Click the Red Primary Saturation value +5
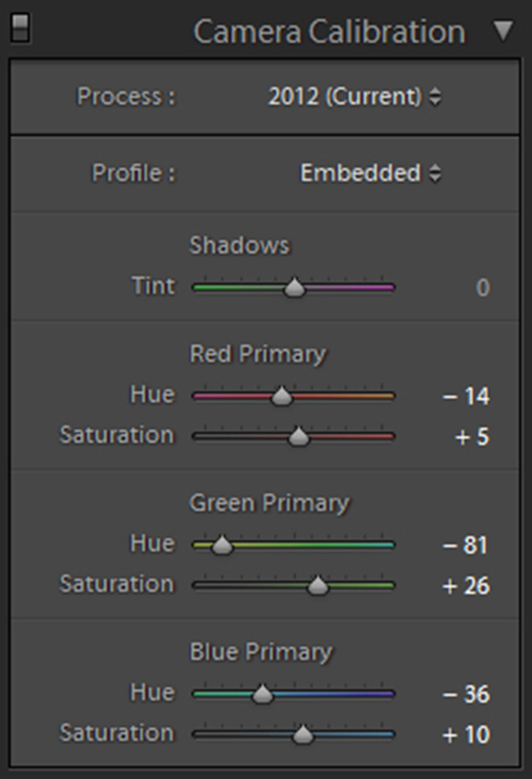Screen dimensions: 532x779 (471, 437)
